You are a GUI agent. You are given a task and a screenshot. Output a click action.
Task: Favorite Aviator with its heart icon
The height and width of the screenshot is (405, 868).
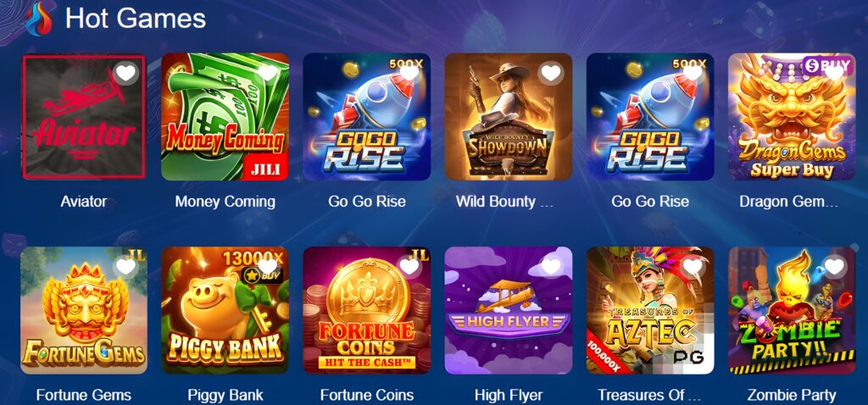coord(125,73)
